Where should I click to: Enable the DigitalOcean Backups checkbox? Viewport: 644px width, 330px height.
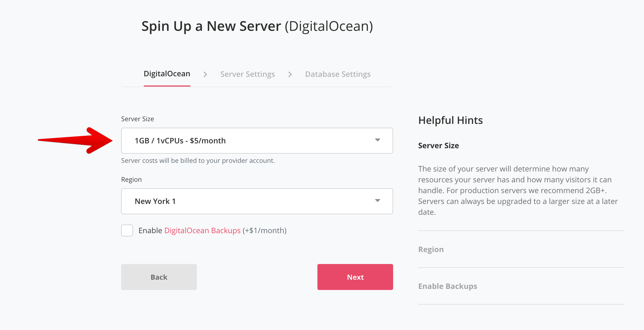(x=127, y=230)
